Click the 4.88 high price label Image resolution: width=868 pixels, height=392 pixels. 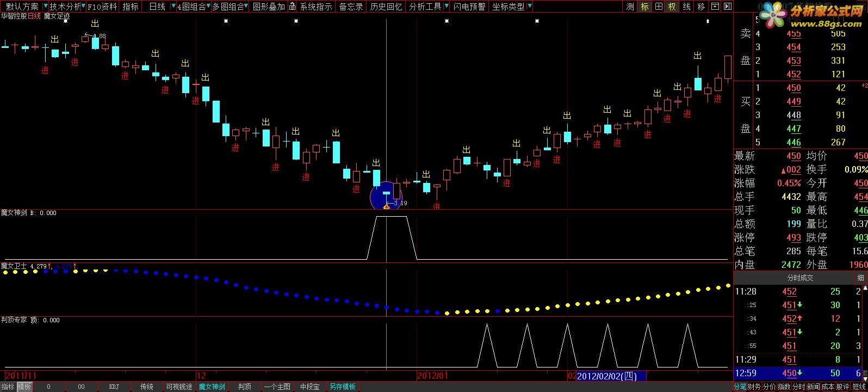pyautogui.click(x=99, y=36)
